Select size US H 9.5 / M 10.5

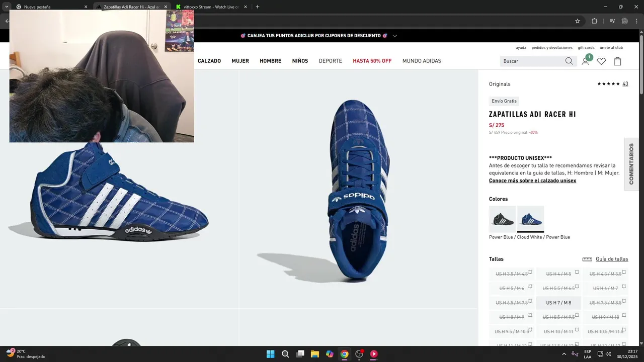(512, 332)
